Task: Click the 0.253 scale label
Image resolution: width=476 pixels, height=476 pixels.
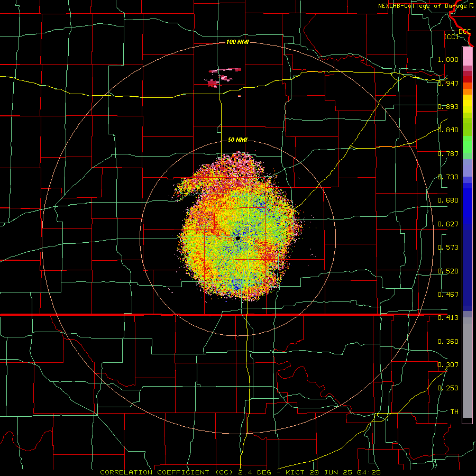Action: point(448,388)
